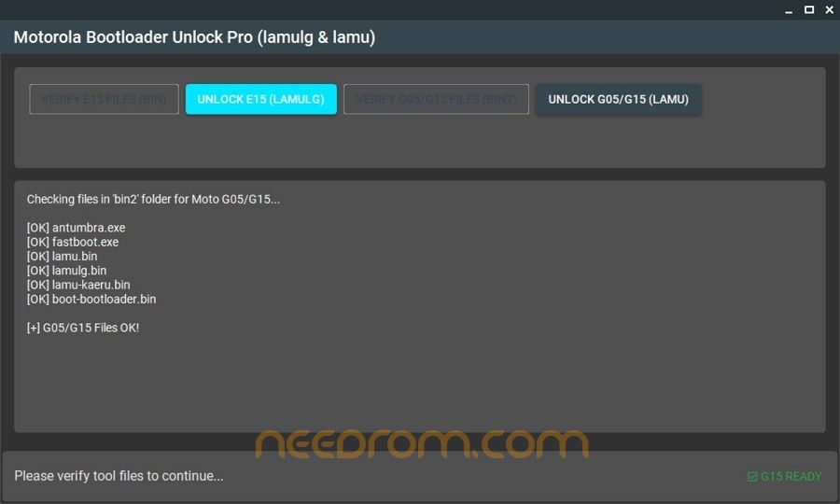Select the lamu-kaeru.bin log line
This screenshot has width=840, height=504.
click(78, 285)
